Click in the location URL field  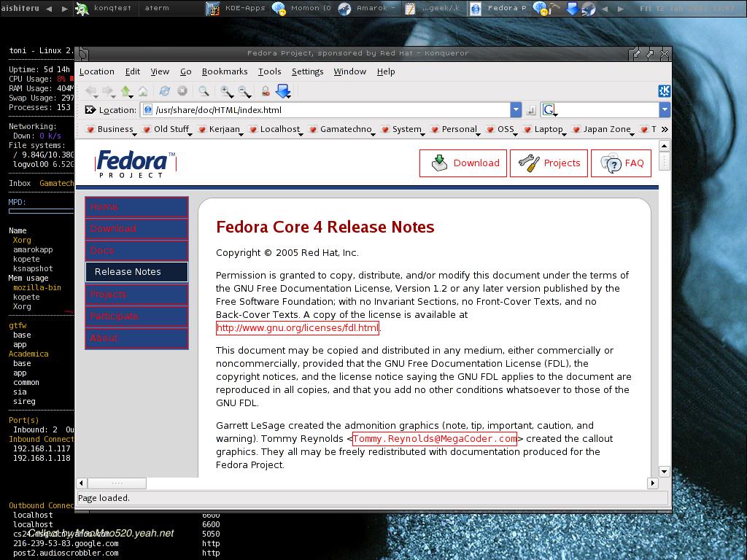coord(325,110)
